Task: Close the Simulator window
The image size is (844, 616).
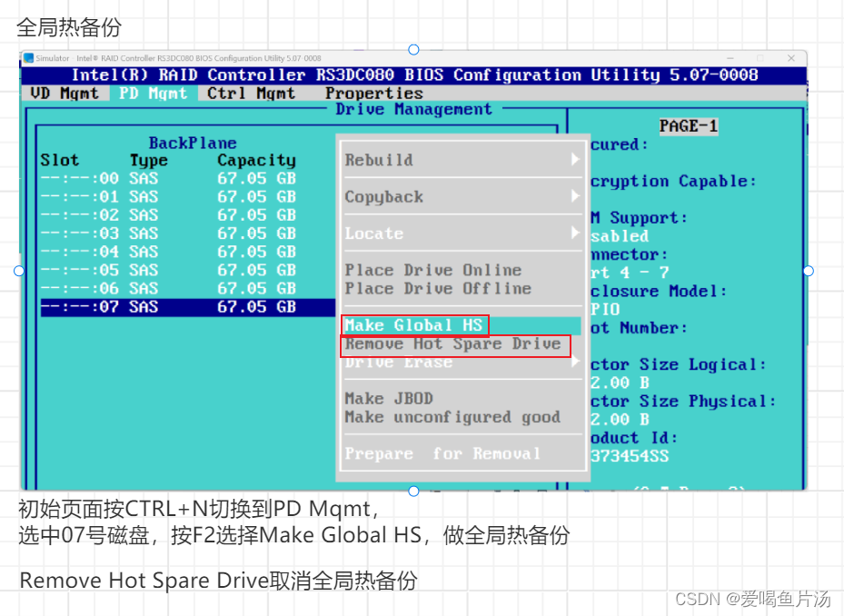Action: (x=791, y=58)
